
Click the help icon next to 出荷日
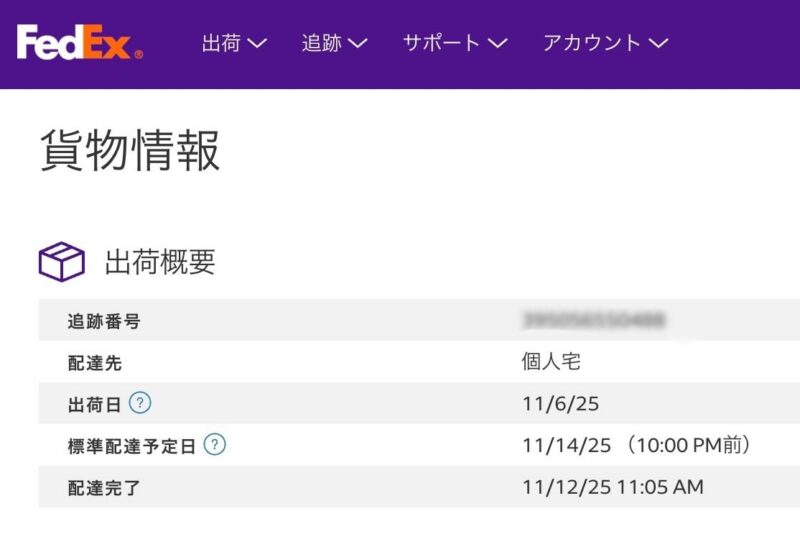pyautogui.click(x=141, y=403)
